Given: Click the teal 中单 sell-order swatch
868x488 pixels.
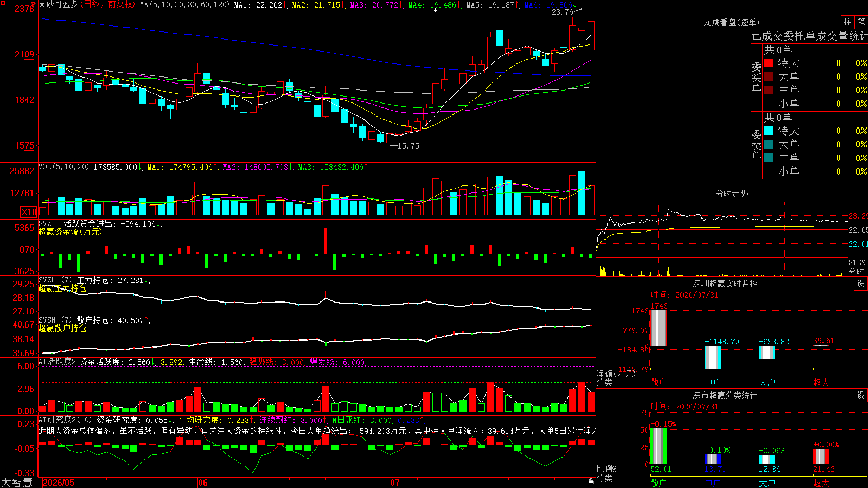Looking at the screenshot, I should coord(768,158).
